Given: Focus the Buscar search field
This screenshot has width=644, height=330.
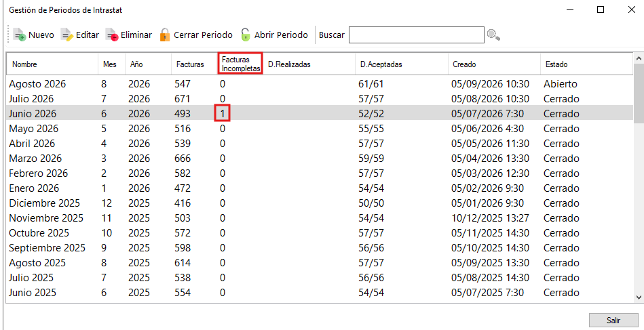Looking at the screenshot, I should coord(417,35).
